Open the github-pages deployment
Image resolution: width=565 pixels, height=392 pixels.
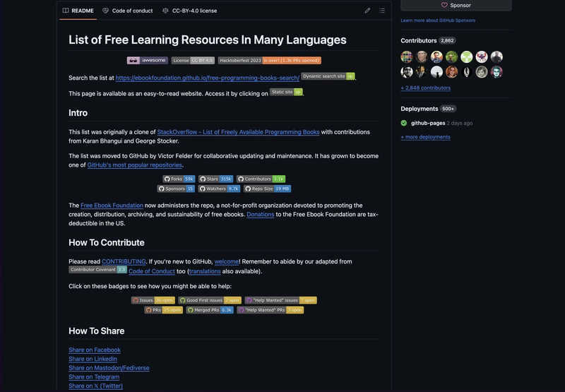coord(428,123)
